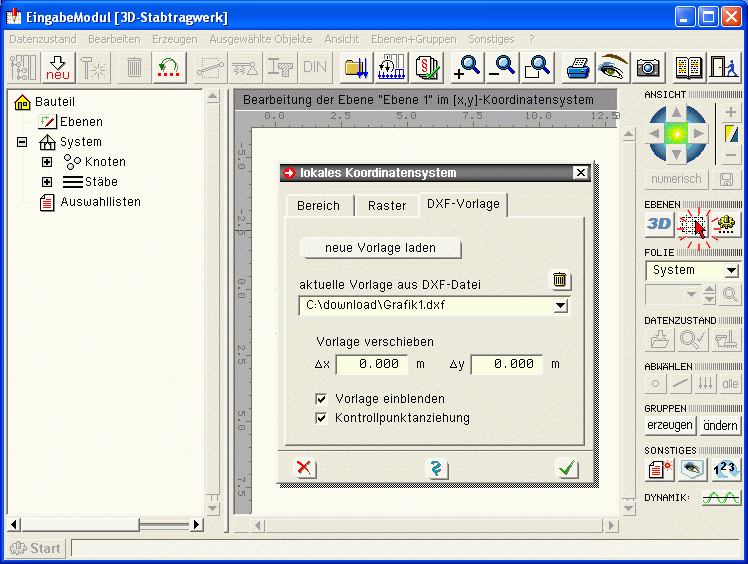Open the DXF file path dropdown

point(560,306)
